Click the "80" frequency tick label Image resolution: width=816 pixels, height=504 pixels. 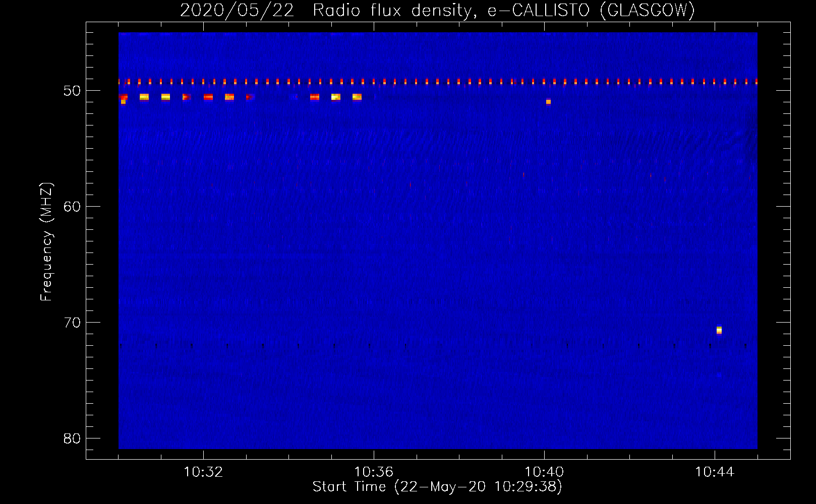pyautogui.click(x=72, y=438)
